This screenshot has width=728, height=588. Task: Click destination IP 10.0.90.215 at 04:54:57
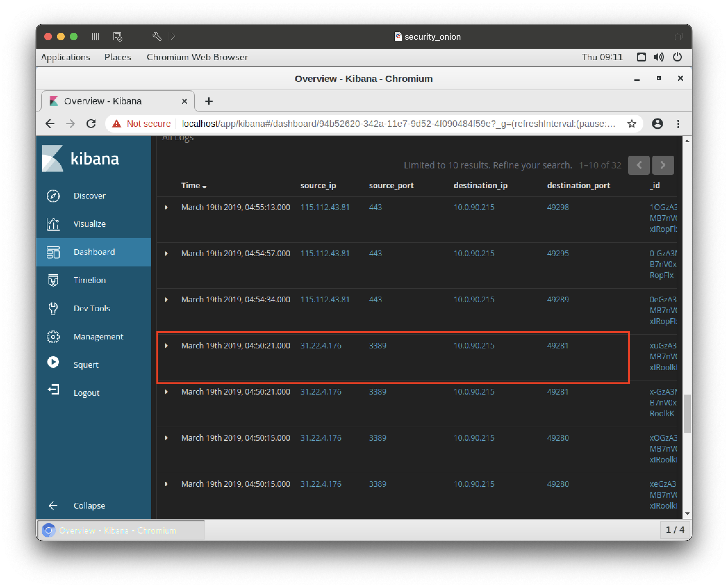pos(474,253)
